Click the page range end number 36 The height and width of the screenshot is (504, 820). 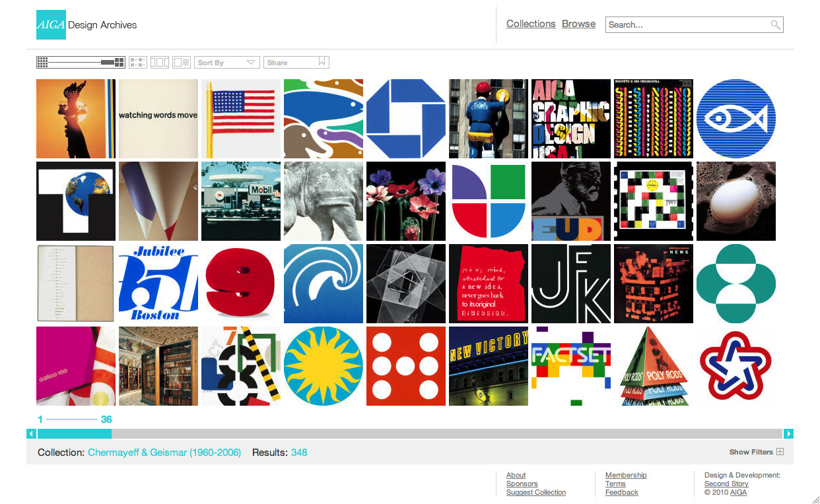(106, 420)
